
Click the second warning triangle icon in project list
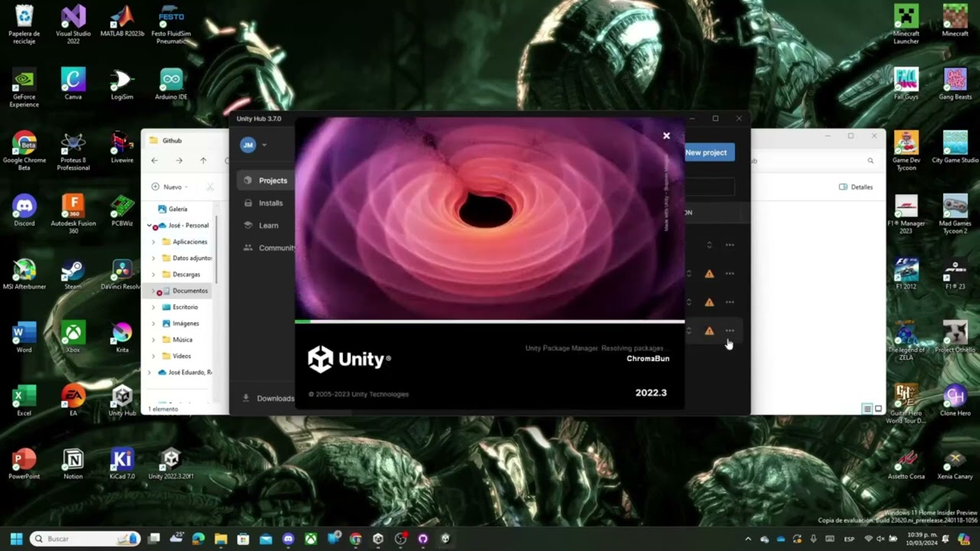tap(709, 302)
